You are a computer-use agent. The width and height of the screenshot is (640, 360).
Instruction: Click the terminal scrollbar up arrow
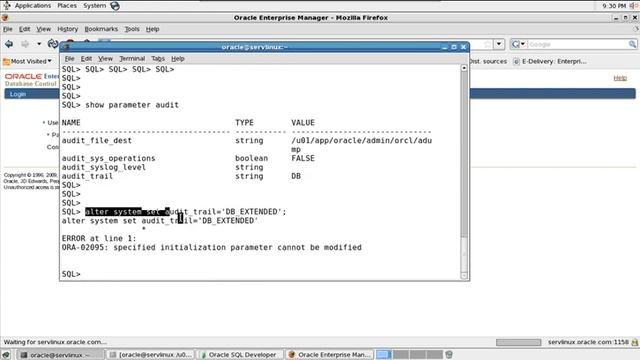464,68
